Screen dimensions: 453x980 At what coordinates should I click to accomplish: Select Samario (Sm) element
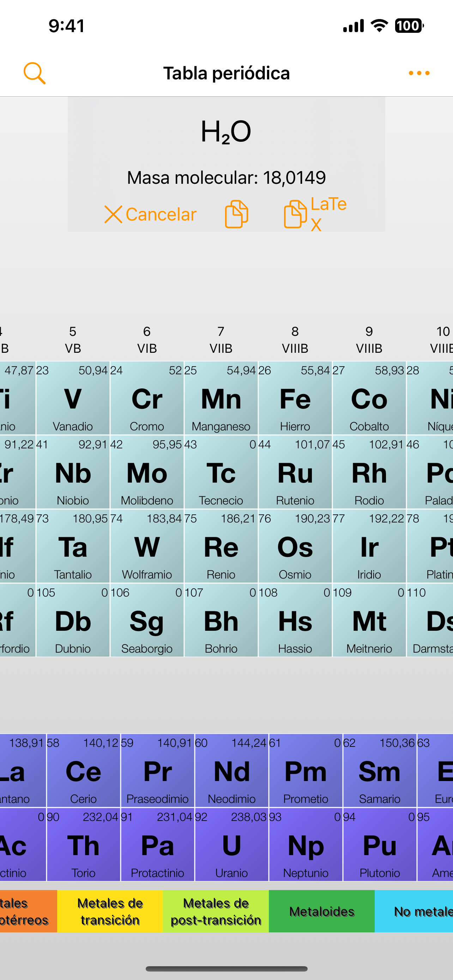pyautogui.click(x=380, y=770)
